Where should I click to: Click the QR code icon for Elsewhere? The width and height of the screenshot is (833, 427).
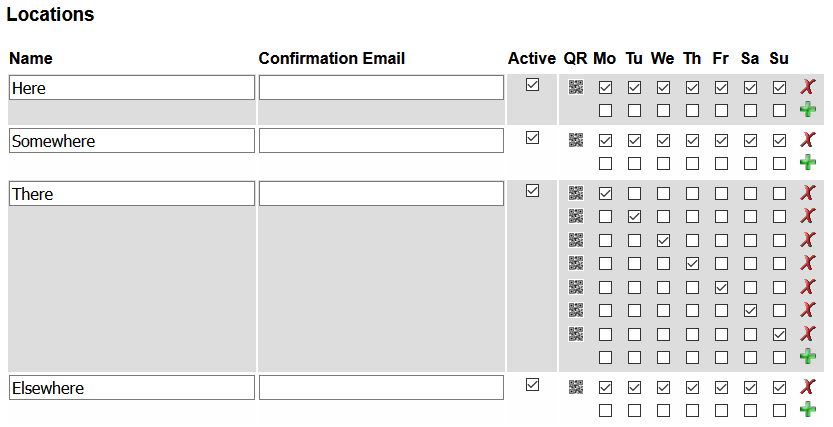point(576,386)
